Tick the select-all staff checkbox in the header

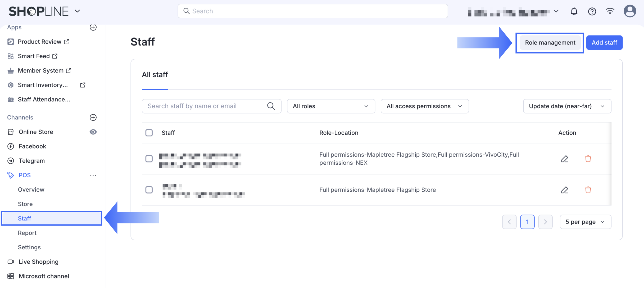[x=149, y=133]
